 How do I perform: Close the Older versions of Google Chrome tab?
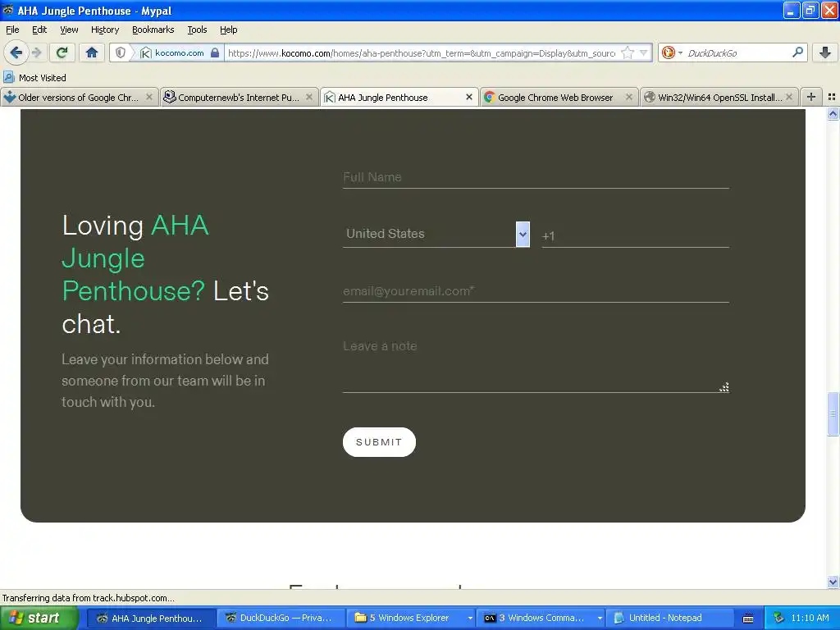149,97
